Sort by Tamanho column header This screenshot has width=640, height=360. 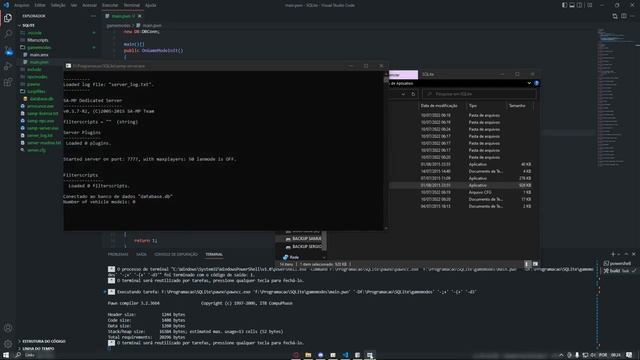tap(517, 106)
